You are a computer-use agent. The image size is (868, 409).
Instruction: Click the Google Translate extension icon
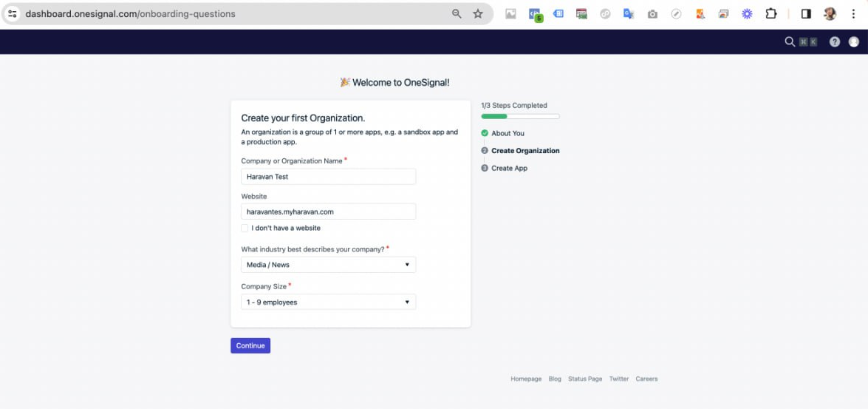(629, 14)
